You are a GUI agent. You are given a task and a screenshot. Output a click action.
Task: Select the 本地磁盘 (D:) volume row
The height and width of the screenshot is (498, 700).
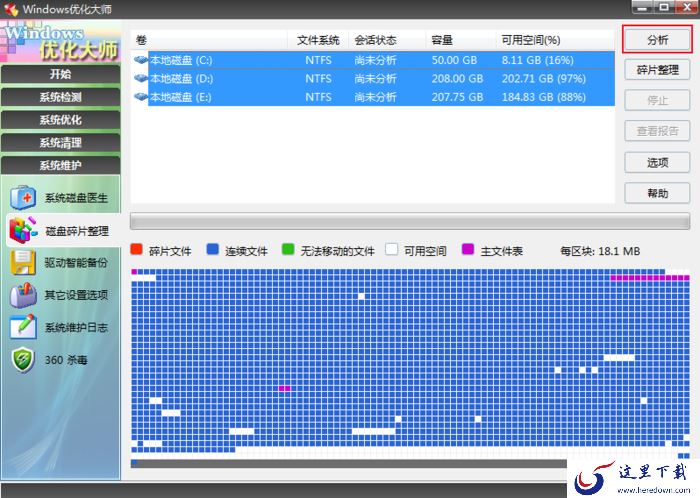(x=373, y=79)
